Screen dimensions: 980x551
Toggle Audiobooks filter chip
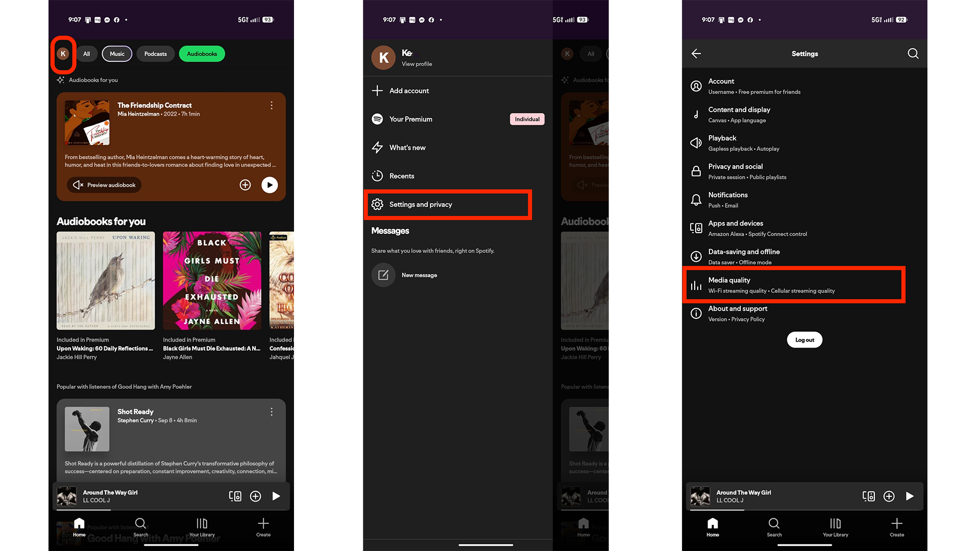coord(202,54)
